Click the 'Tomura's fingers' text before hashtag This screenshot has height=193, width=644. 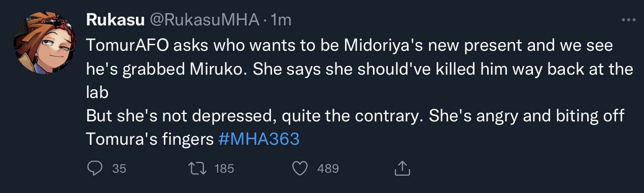(x=150, y=140)
